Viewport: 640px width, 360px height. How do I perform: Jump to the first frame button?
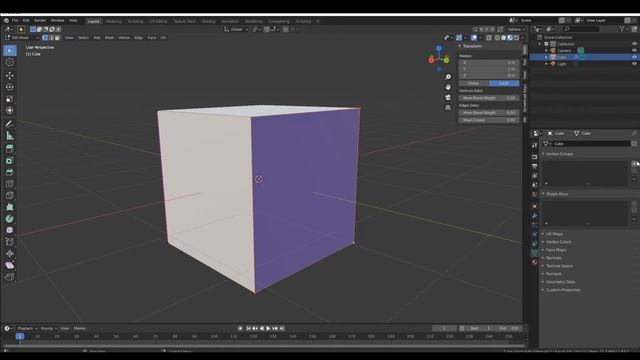pos(248,328)
